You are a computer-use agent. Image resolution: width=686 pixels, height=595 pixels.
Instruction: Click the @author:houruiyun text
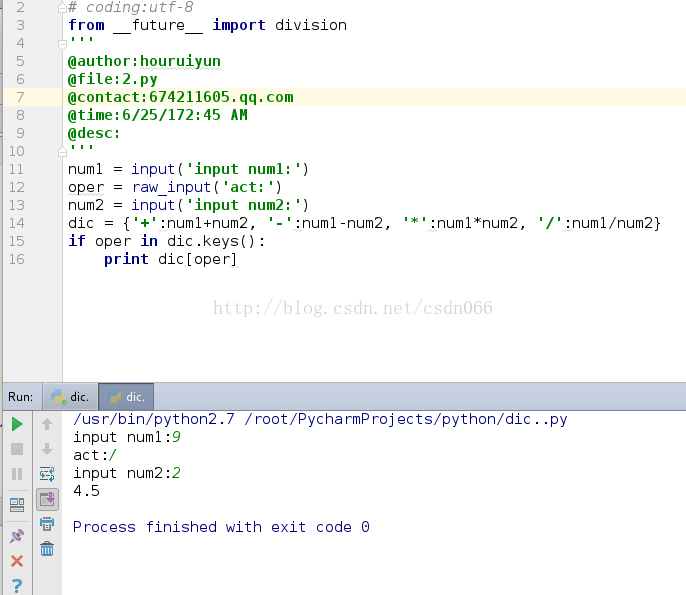point(144,61)
